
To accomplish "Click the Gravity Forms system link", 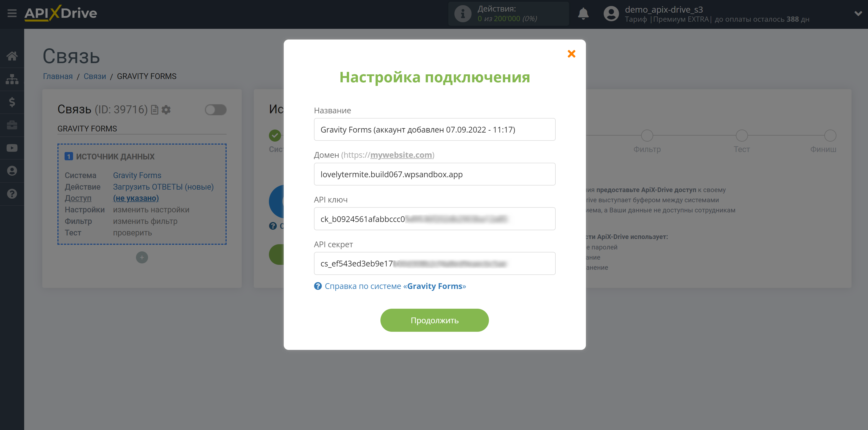I will coord(137,175).
